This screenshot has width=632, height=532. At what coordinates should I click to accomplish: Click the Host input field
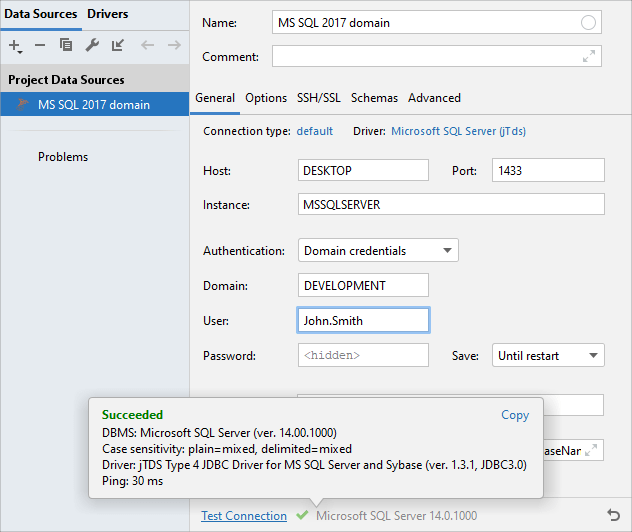(363, 171)
